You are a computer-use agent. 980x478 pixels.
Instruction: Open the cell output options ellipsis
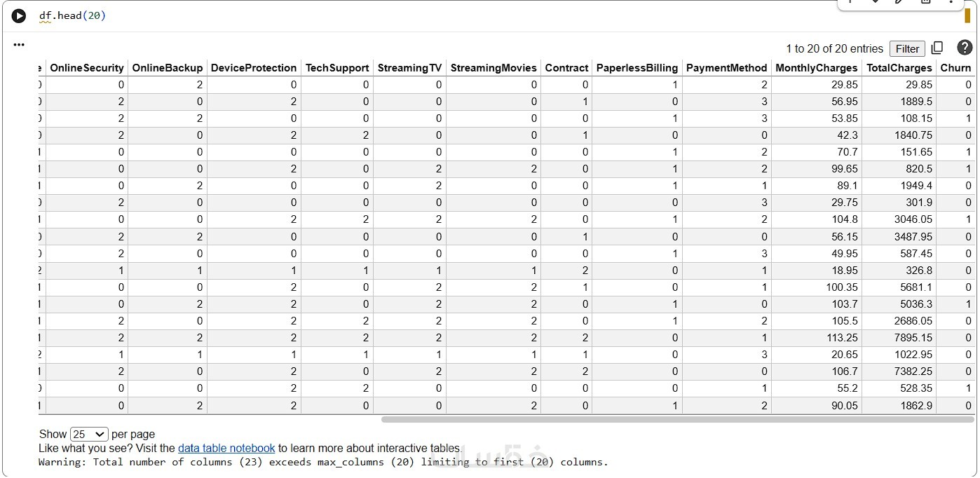tap(19, 45)
